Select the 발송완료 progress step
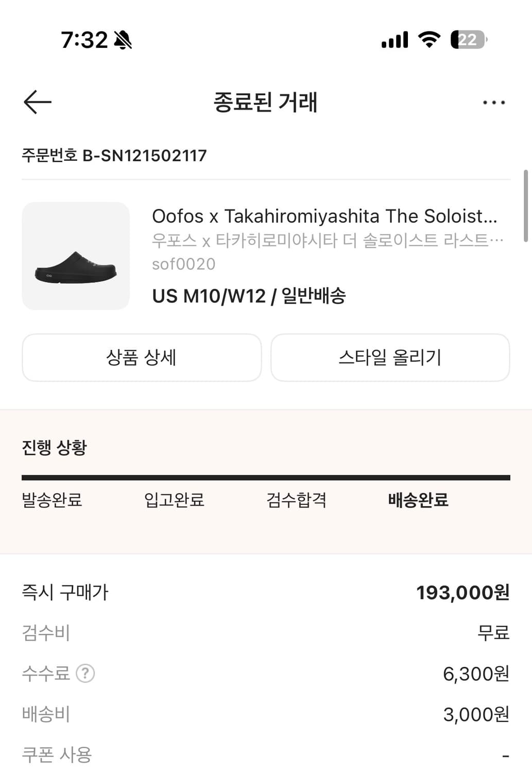Viewport: 532px width, 773px height. tap(52, 500)
